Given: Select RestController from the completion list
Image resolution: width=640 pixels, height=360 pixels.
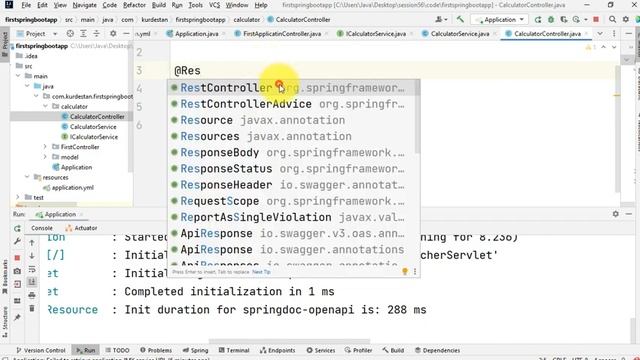Looking at the screenshot, I should pos(292,88).
